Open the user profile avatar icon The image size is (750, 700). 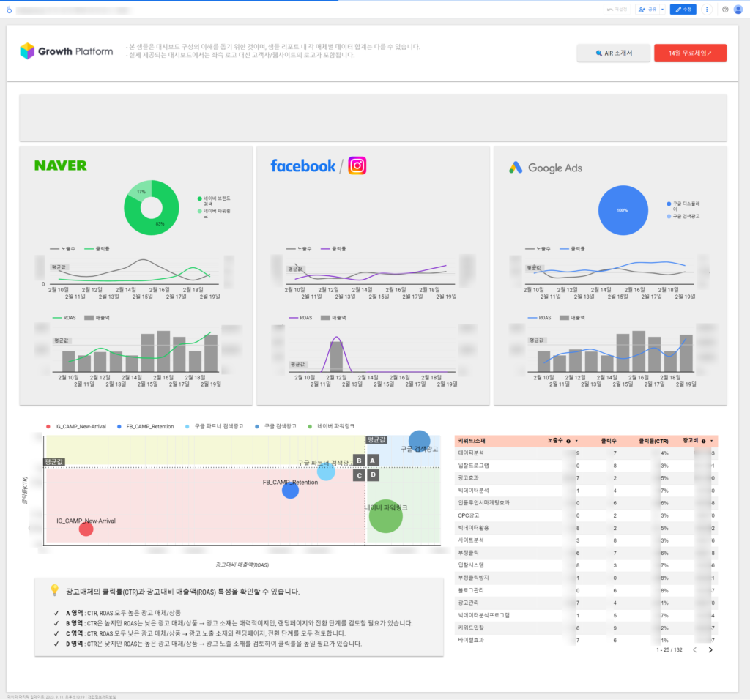738,9
